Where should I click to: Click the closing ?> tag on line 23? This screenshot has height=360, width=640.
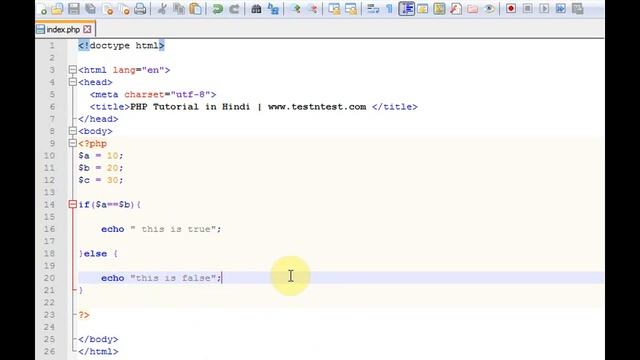[x=84, y=315]
